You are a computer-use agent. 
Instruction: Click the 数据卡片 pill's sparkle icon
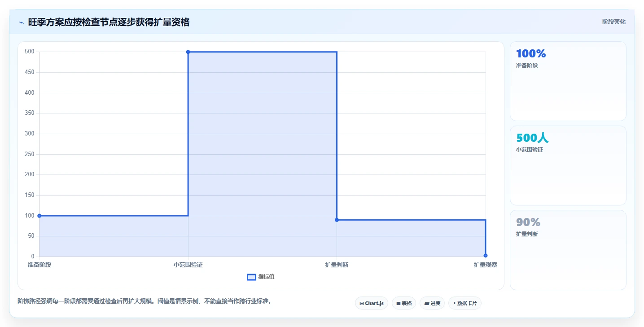pyautogui.click(x=454, y=304)
